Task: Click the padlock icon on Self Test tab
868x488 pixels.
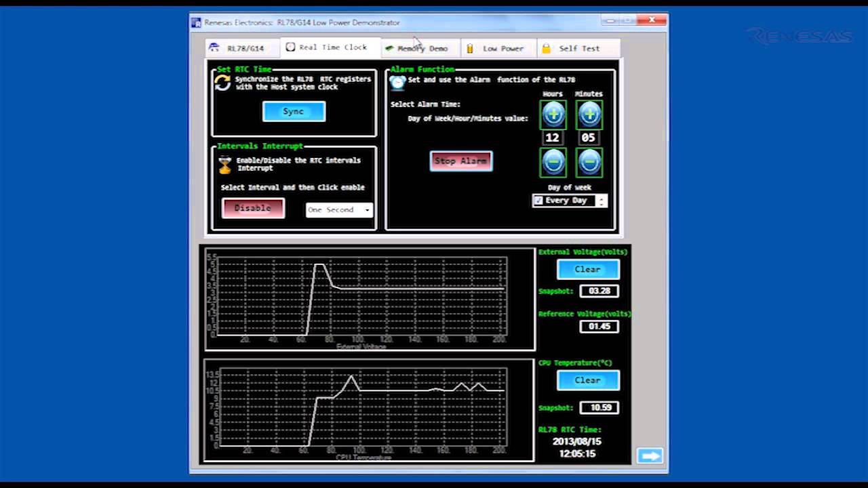Action: 547,49
